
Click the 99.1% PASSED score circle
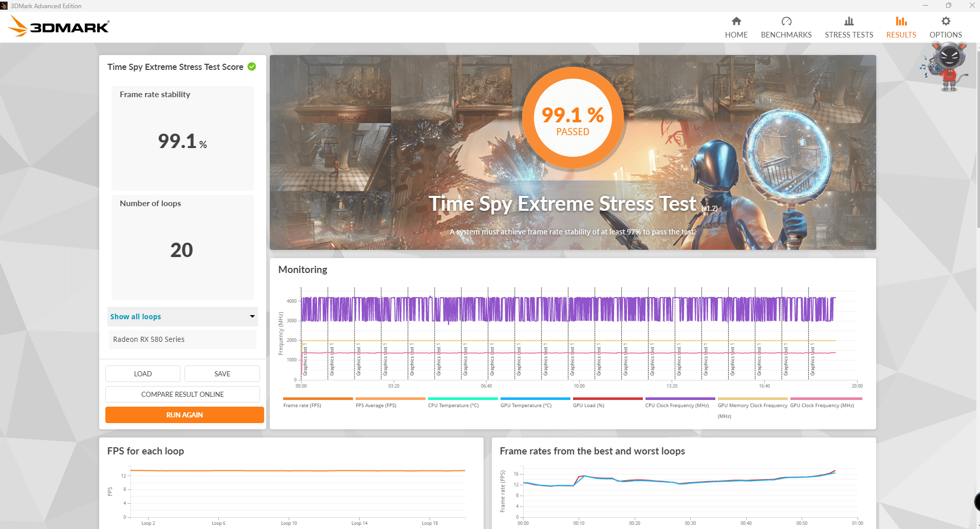point(572,119)
